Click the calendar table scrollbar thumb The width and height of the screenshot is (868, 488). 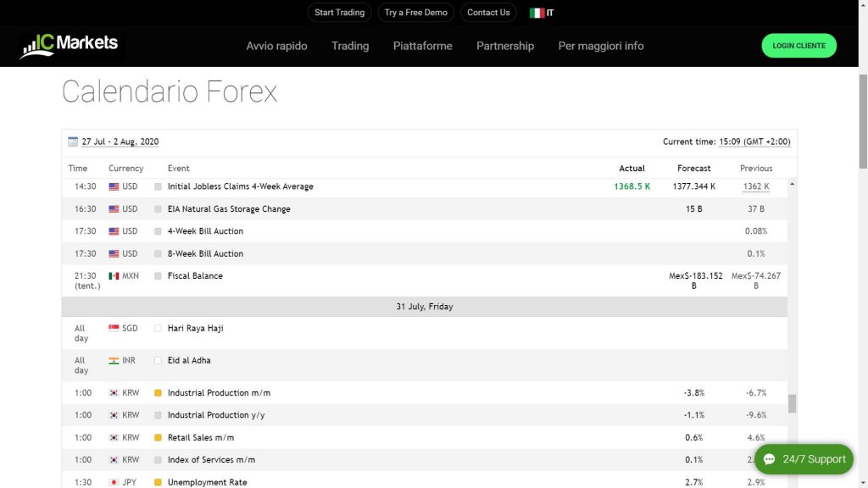tap(792, 403)
